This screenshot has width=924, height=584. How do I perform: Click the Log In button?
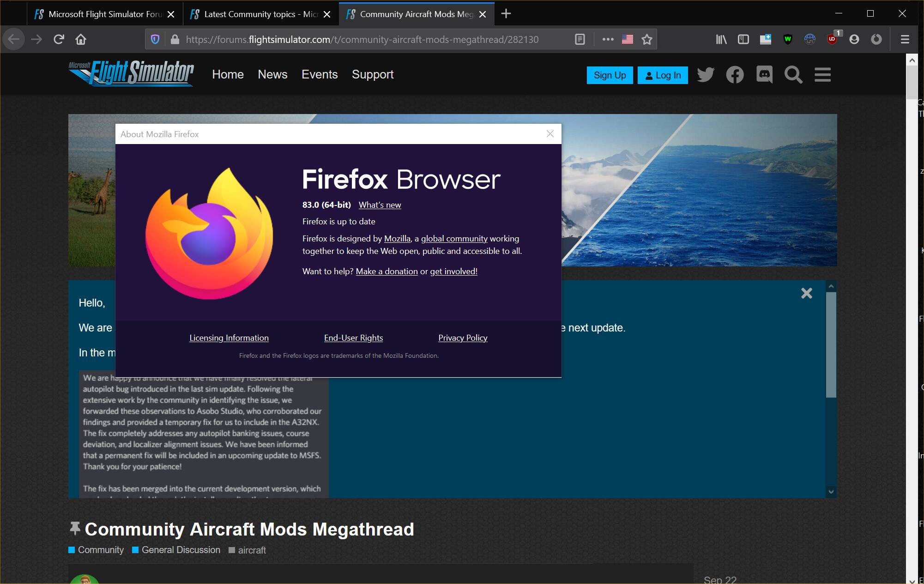coord(663,75)
